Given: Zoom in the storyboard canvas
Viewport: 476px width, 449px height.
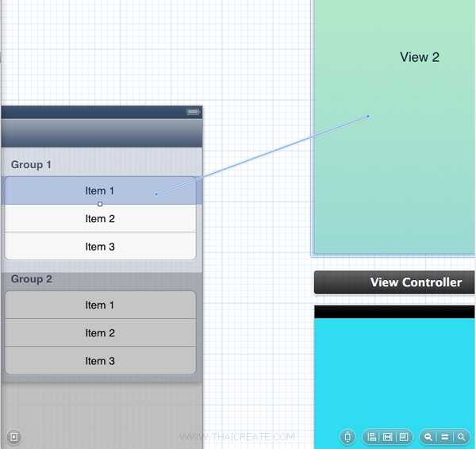Looking at the screenshot, I should click(x=462, y=437).
